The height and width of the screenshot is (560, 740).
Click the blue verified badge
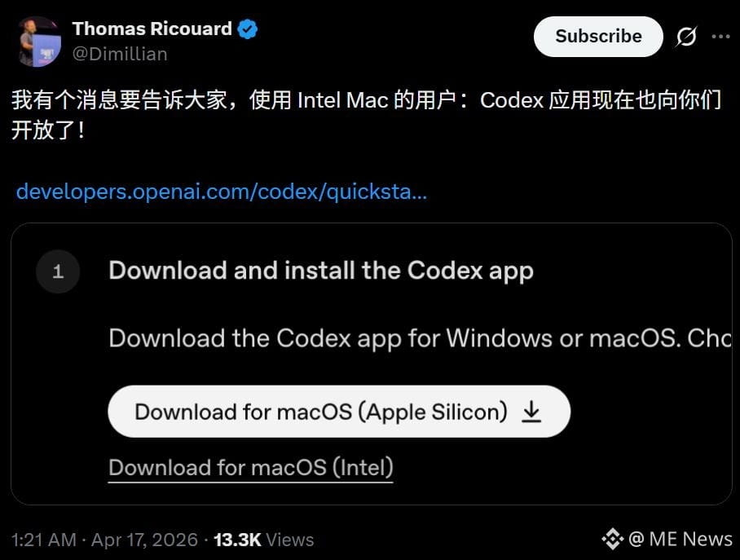pos(247,29)
